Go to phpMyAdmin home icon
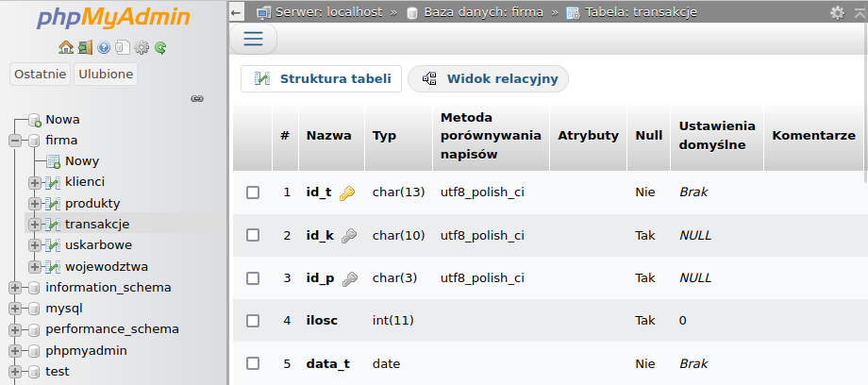The image size is (868, 385). click(66, 47)
